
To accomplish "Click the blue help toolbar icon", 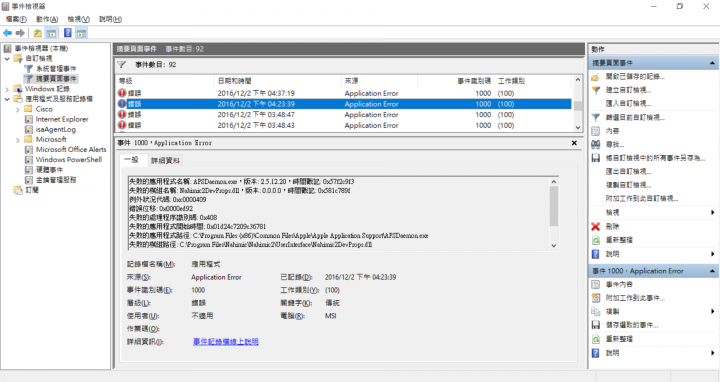I will [68, 33].
